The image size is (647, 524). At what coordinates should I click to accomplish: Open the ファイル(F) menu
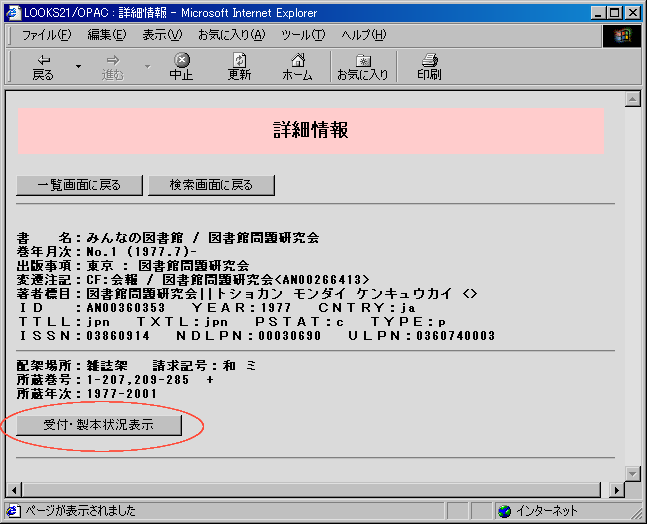(46, 35)
